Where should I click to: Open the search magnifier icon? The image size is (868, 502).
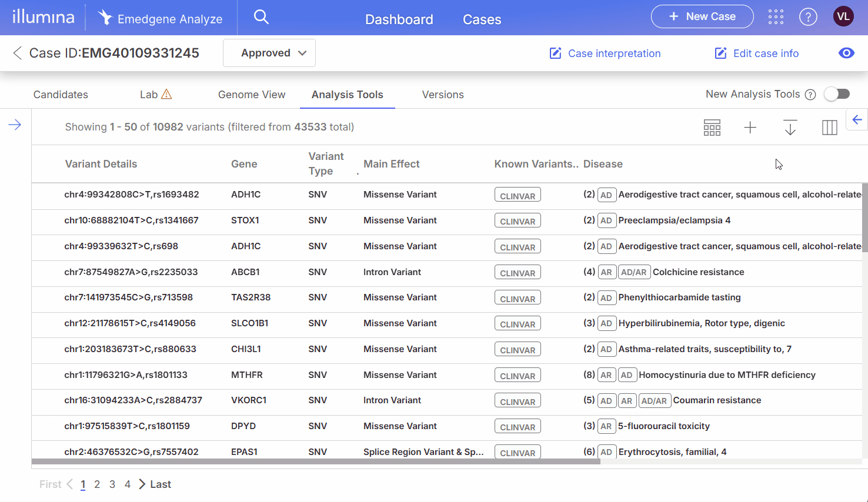click(x=261, y=17)
